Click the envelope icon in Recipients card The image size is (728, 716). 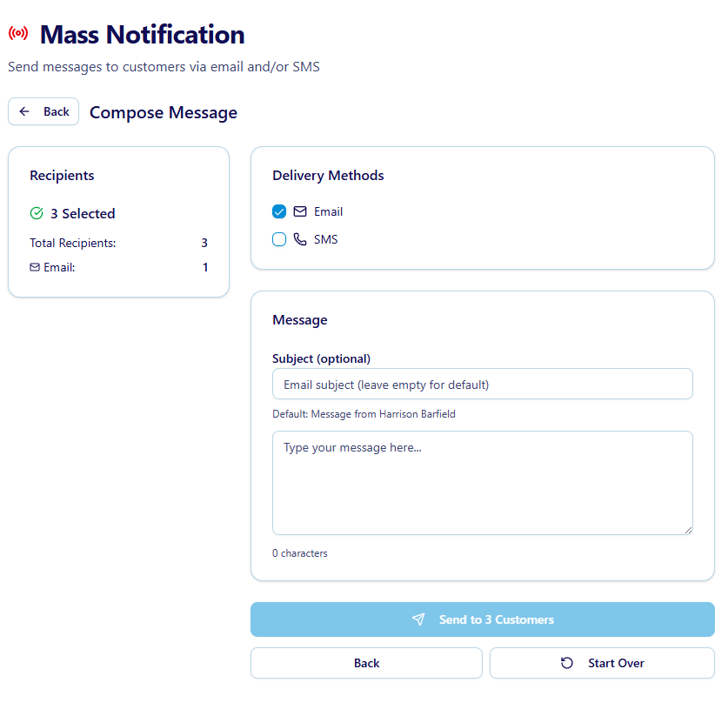pos(35,267)
